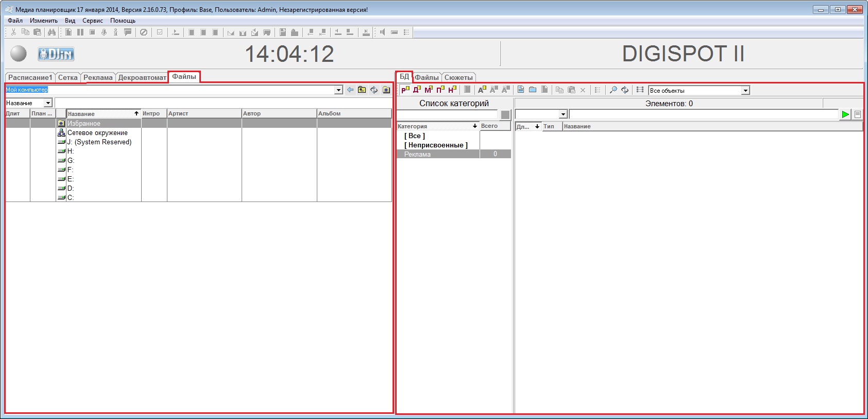This screenshot has height=419, width=868.
Task: Click the Paste clipboard icon in the main toolbar
Action: pyautogui.click(x=37, y=32)
